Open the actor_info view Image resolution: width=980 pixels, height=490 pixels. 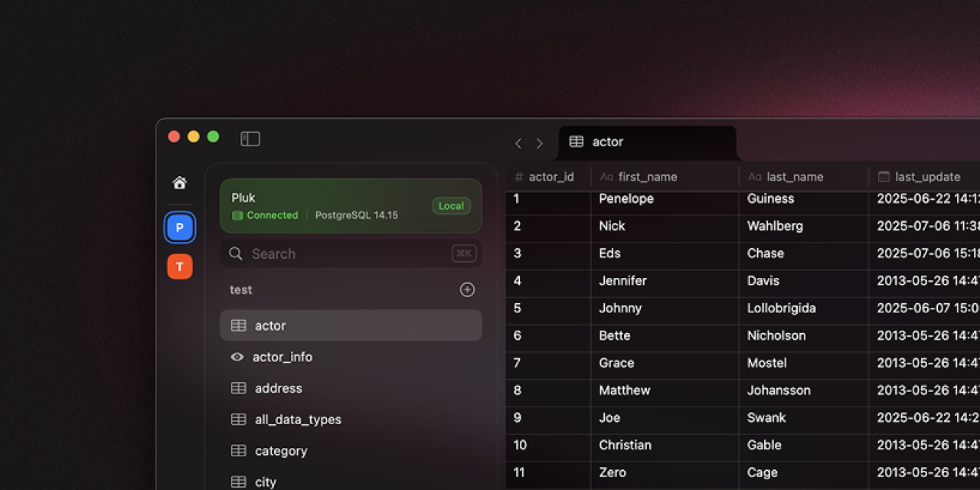(x=351, y=357)
